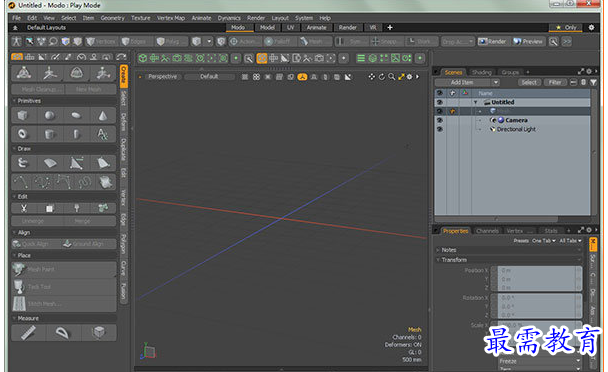Open the One Tab presets dropdown
Screen dimensions: 608x372
coord(544,241)
